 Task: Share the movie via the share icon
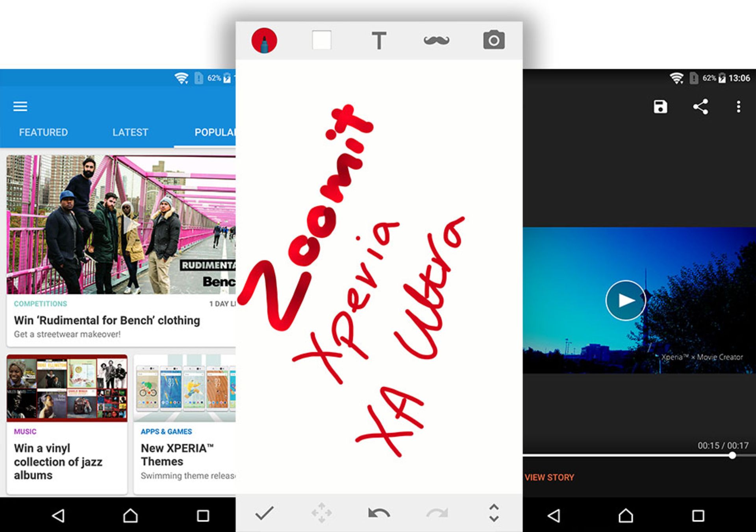[x=700, y=107]
